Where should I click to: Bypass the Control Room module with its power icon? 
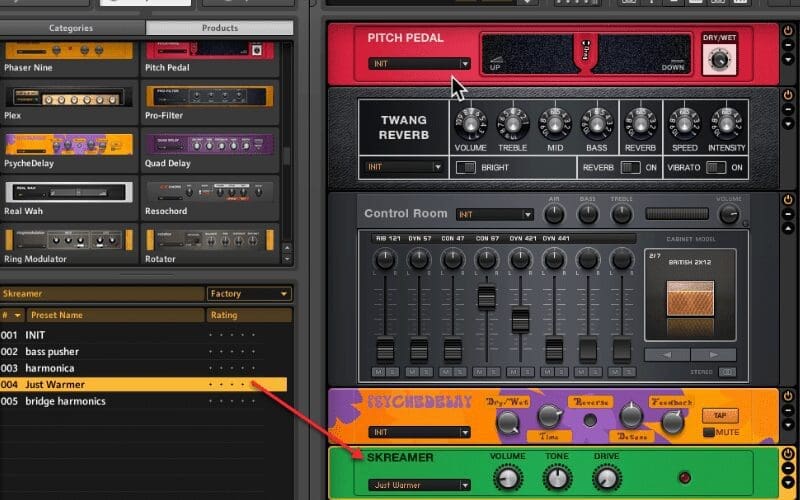[x=788, y=199]
